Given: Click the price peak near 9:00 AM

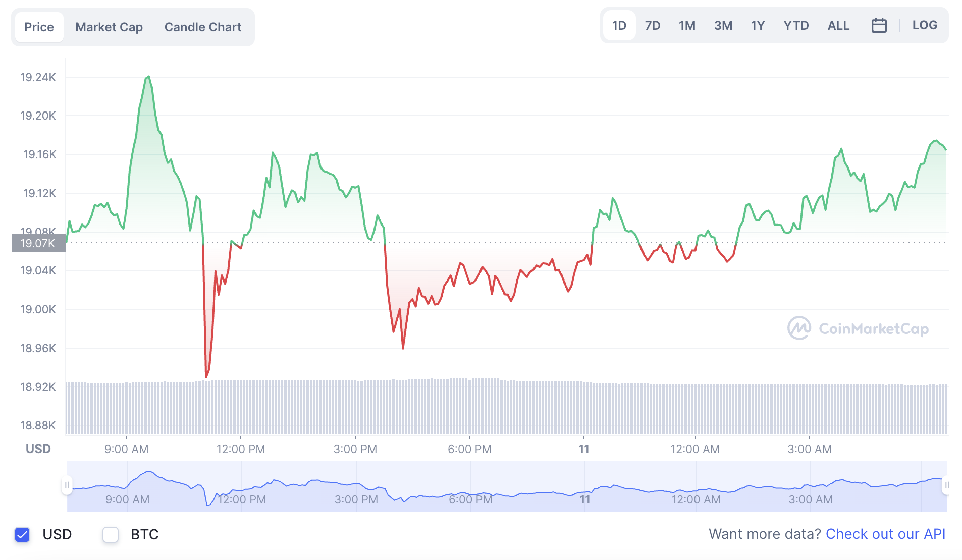Looking at the screenshot, I should tap(148, 77).
